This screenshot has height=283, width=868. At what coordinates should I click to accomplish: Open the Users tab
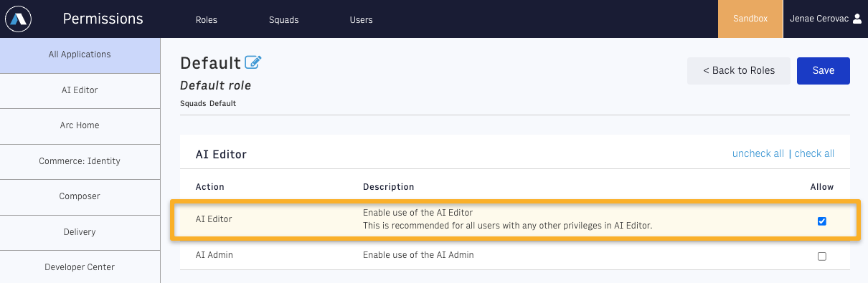pyautogui.click(x=361, y=20)
